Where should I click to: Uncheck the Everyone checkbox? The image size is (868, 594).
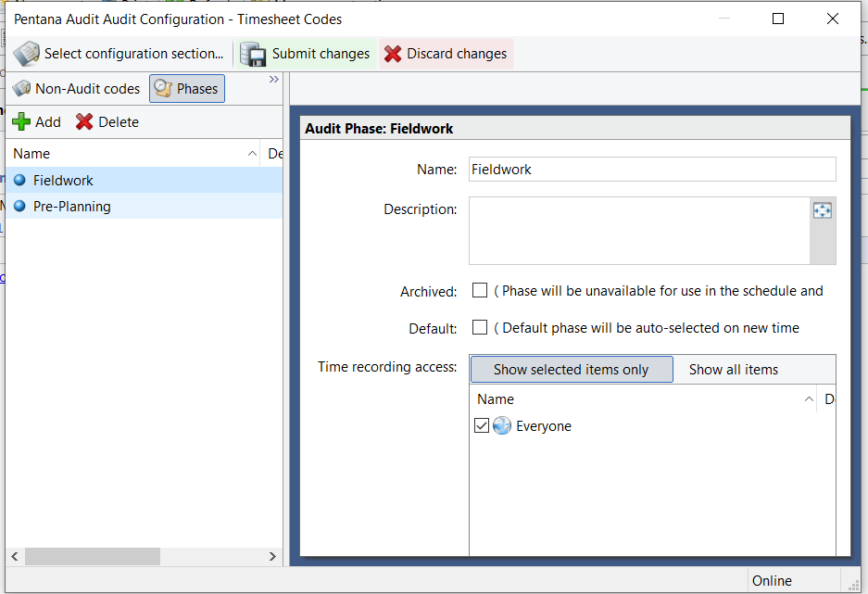(482, 425)
